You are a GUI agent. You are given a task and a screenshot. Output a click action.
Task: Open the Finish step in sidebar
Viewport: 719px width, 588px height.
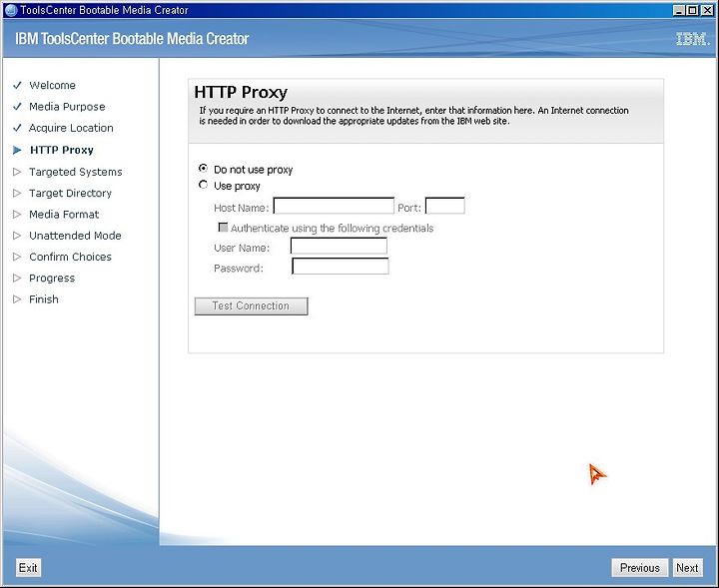pyautogui.click(x=44, y=299)
